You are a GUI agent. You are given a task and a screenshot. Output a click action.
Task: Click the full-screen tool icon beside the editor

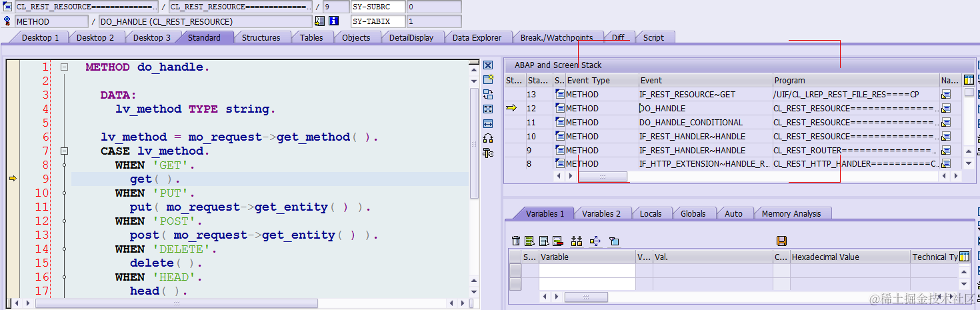tap(488, 109)
